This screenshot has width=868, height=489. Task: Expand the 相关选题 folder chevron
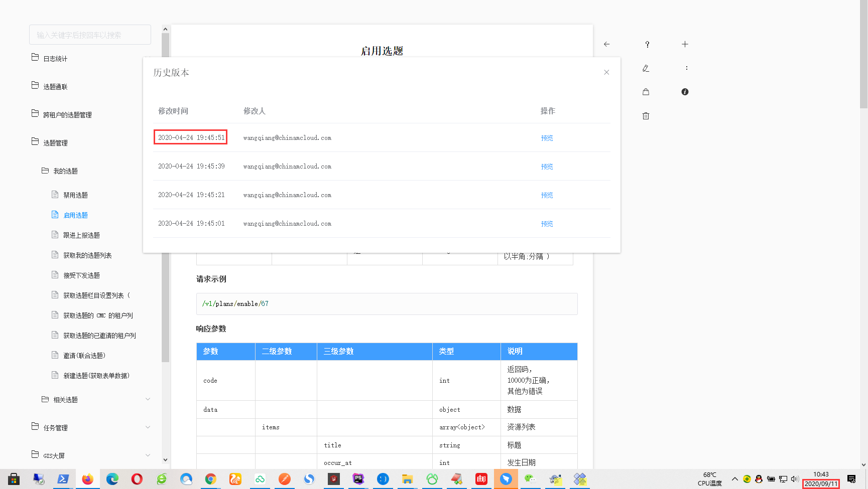(148, 399)
